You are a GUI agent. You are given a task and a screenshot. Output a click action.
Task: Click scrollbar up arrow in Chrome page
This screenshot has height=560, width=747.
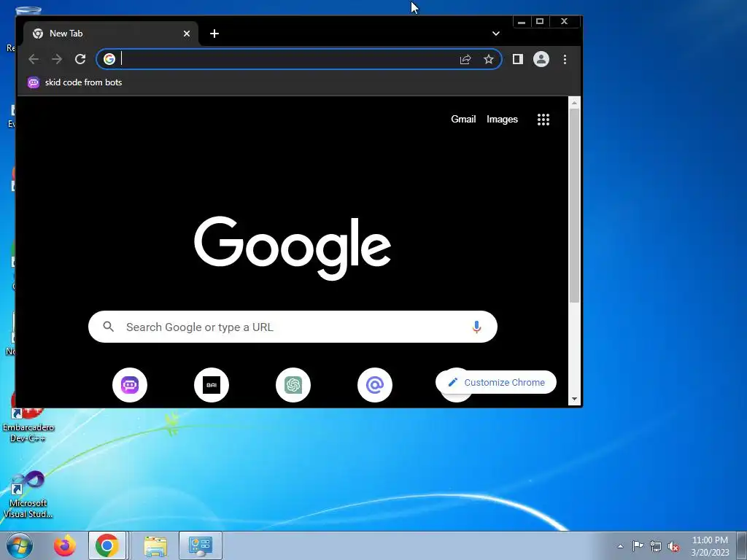(x=575, y=103)
